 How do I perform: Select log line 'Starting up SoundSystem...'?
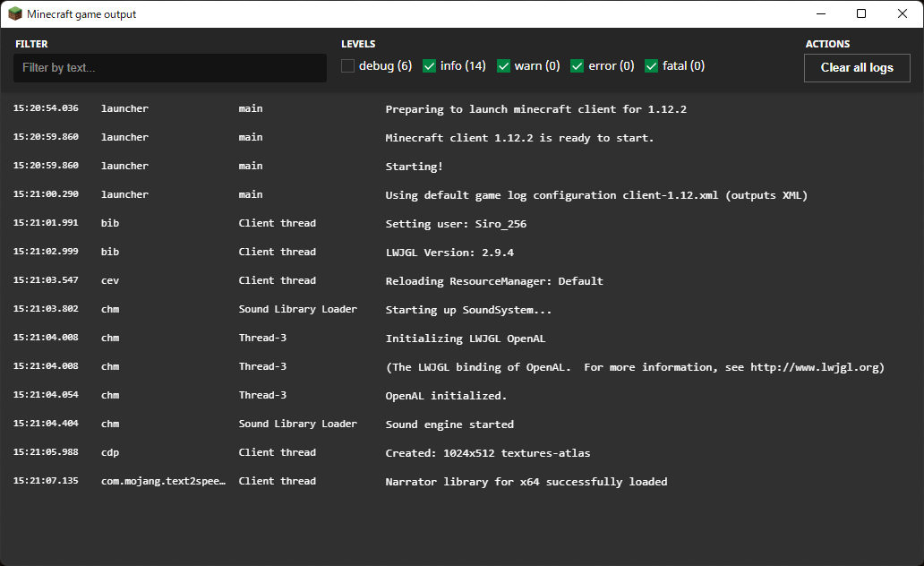(468, 310)
